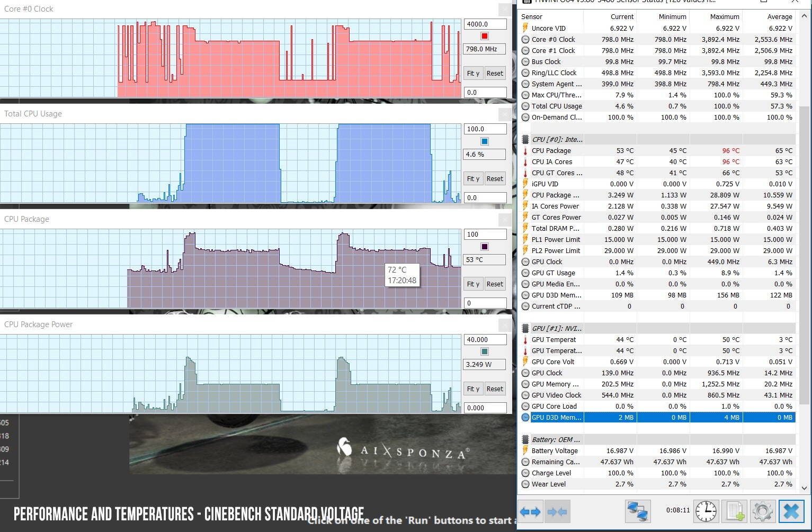Click the lightning icon beside Battery Voltage
This screenshot has height=532, width=812.
tap(525, 450)
